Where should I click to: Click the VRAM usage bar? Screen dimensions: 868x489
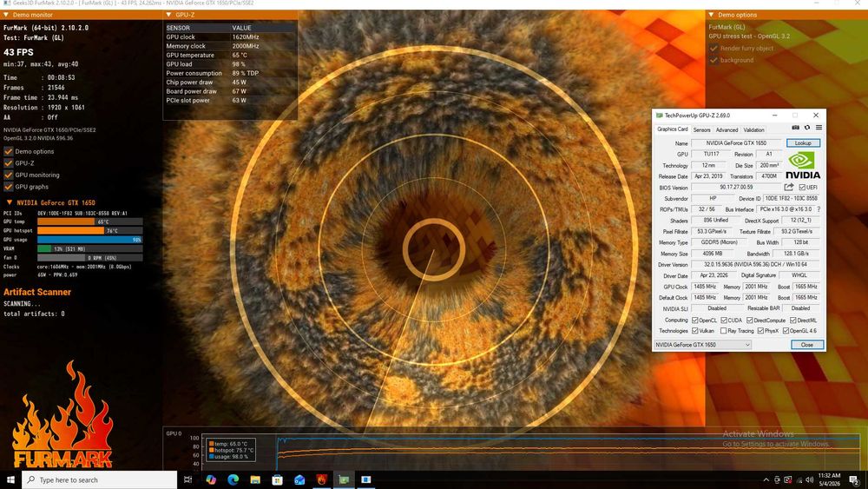89,248
